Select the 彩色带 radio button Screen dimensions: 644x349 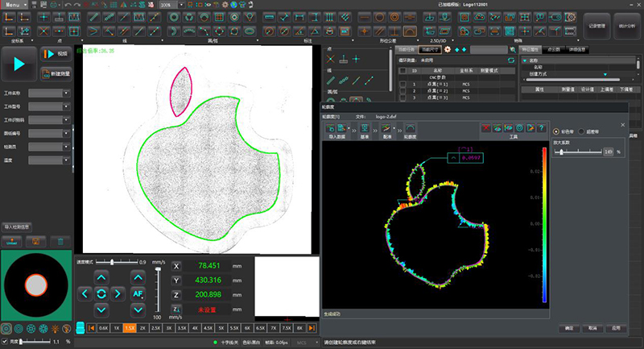click(x=556, y=131)
